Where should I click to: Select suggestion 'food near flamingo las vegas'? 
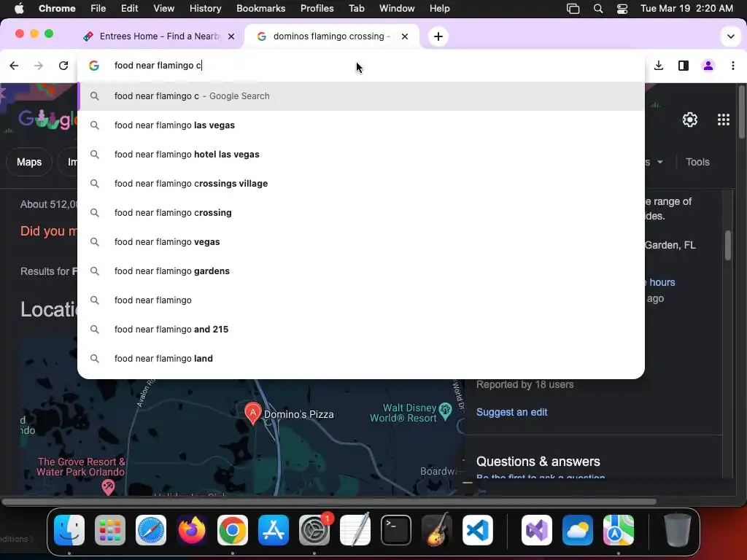click(x=361, y=125)
